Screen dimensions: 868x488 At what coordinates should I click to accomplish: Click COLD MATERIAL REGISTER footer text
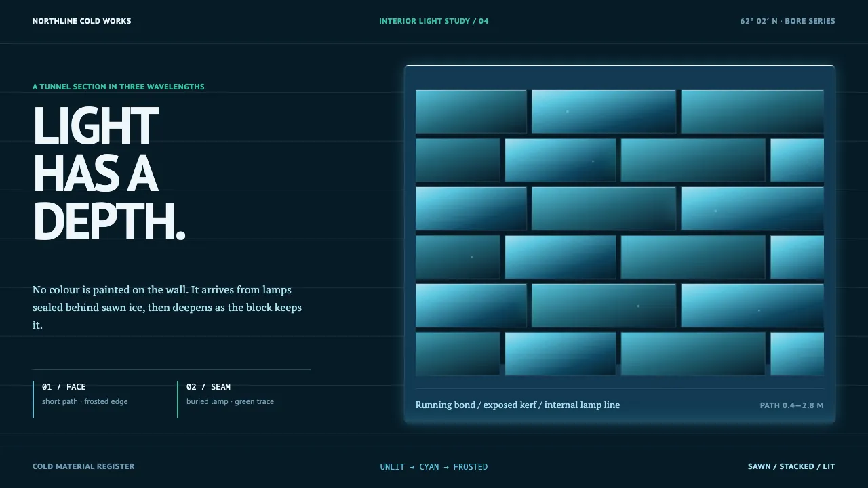[83, 466]
